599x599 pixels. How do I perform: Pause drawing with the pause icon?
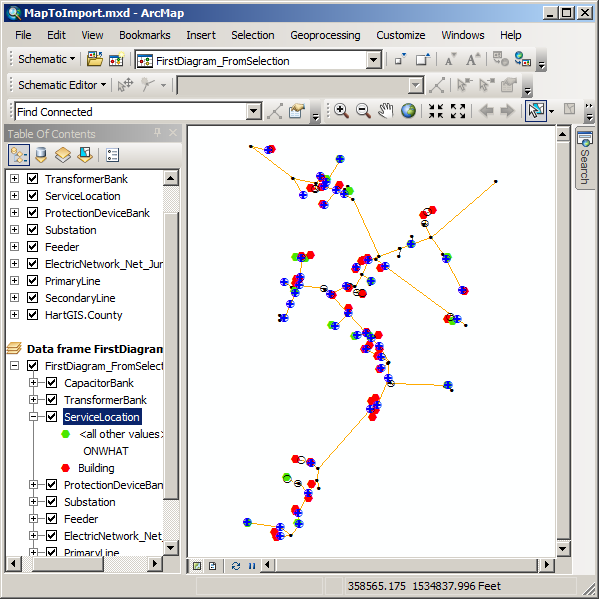point(252,565)
